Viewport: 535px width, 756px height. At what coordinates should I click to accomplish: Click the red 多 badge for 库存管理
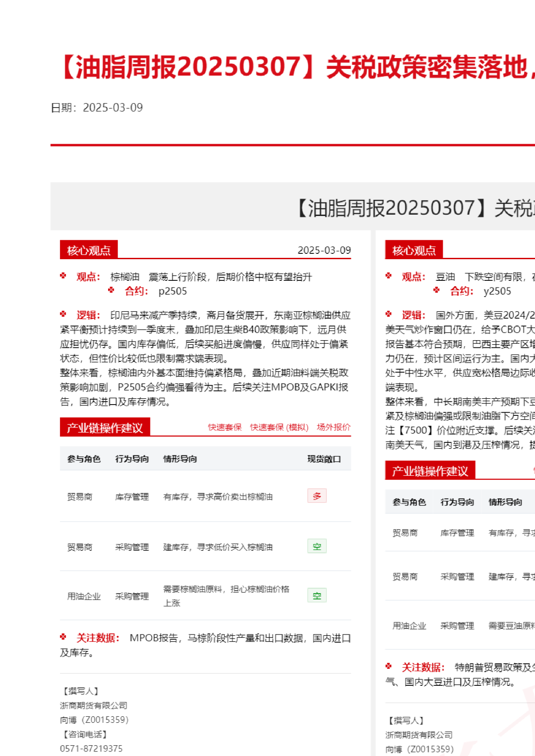pyautogui.click(x=317, y=496)
